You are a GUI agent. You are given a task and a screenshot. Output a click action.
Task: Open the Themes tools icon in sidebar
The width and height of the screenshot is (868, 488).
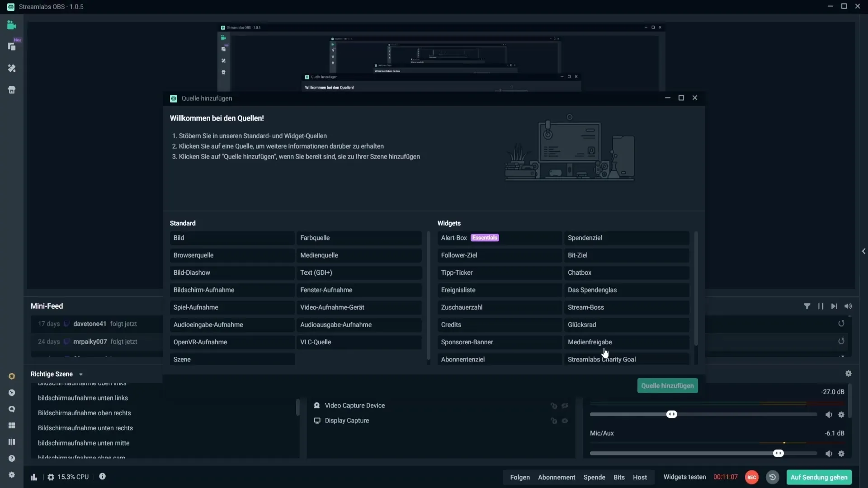coord(12,68)
